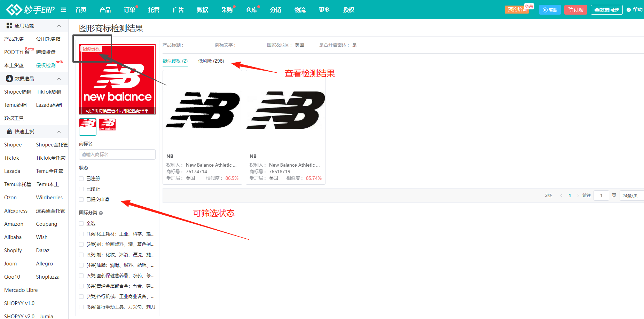The height and width of the screenshot is (319, 644).
Task: Click the 预约培训 button
Action: (517, 9)
